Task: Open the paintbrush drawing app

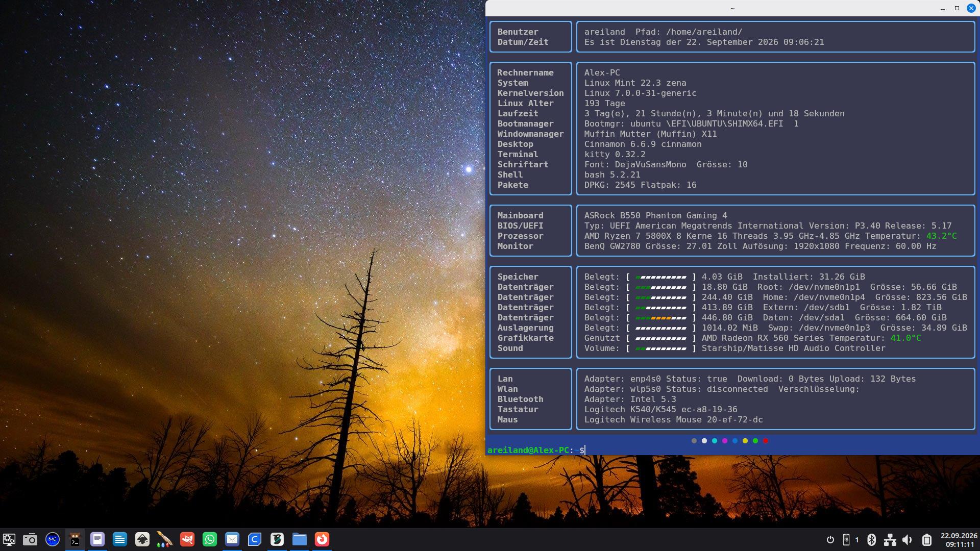Action: [164, 539]
